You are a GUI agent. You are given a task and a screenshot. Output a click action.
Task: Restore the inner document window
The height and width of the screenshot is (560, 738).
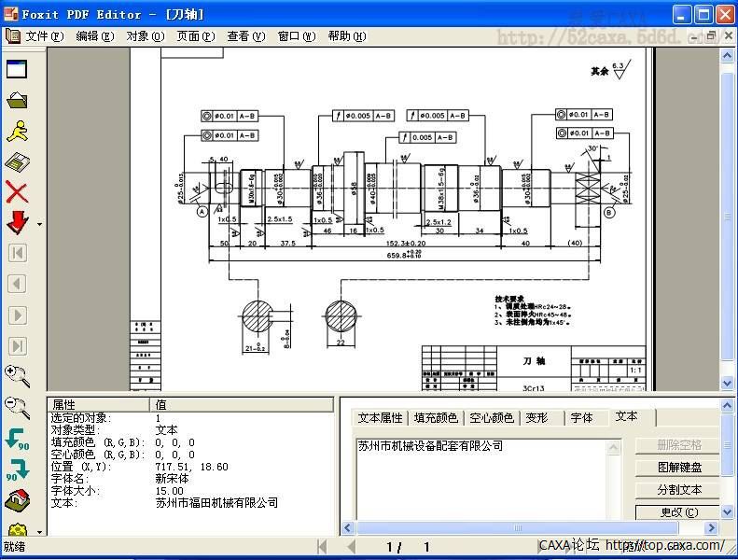[712, 35]
